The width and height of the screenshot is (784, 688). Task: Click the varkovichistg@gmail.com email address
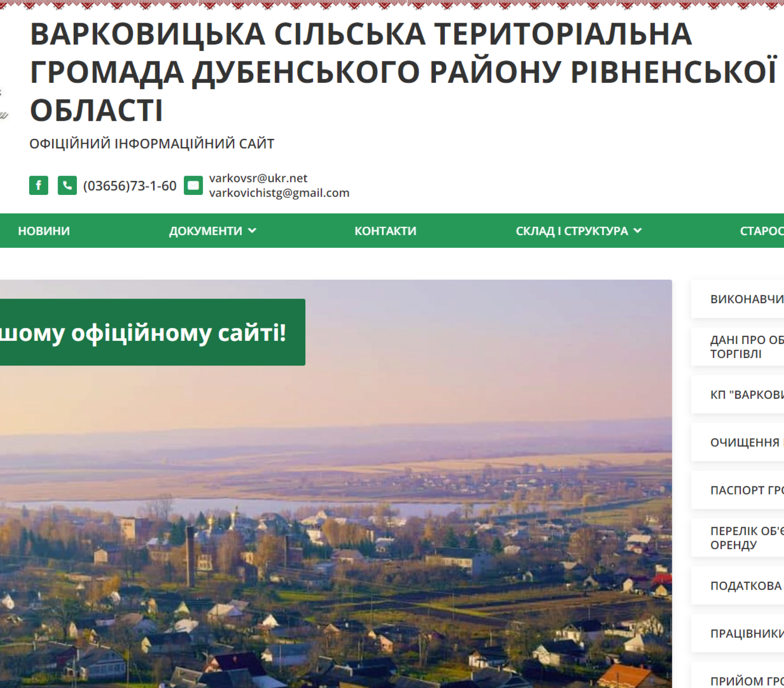[x=279, y=193]
